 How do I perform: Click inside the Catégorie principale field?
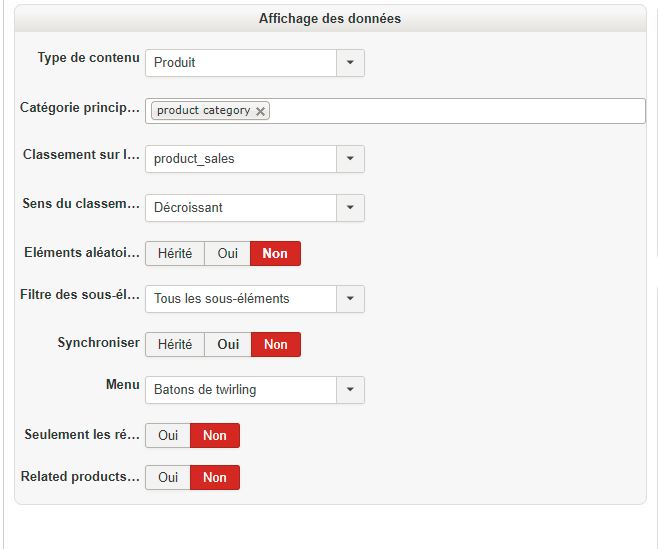(455, 111)
